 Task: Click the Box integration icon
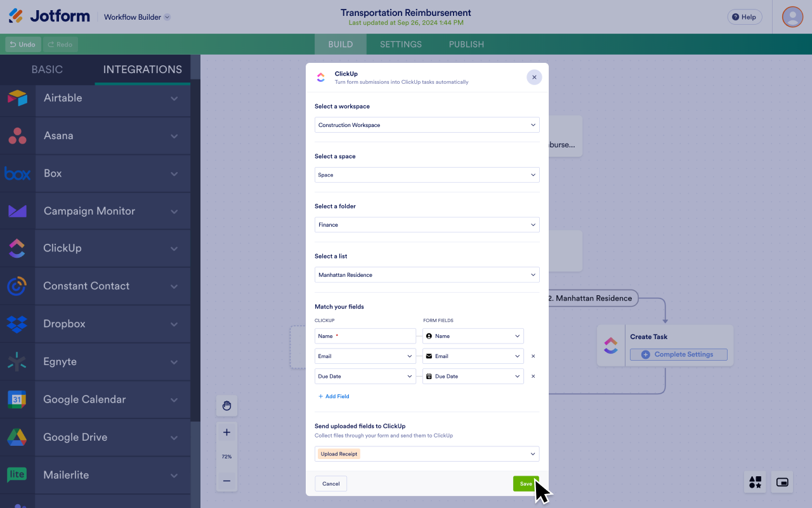[x=18, y=173]
